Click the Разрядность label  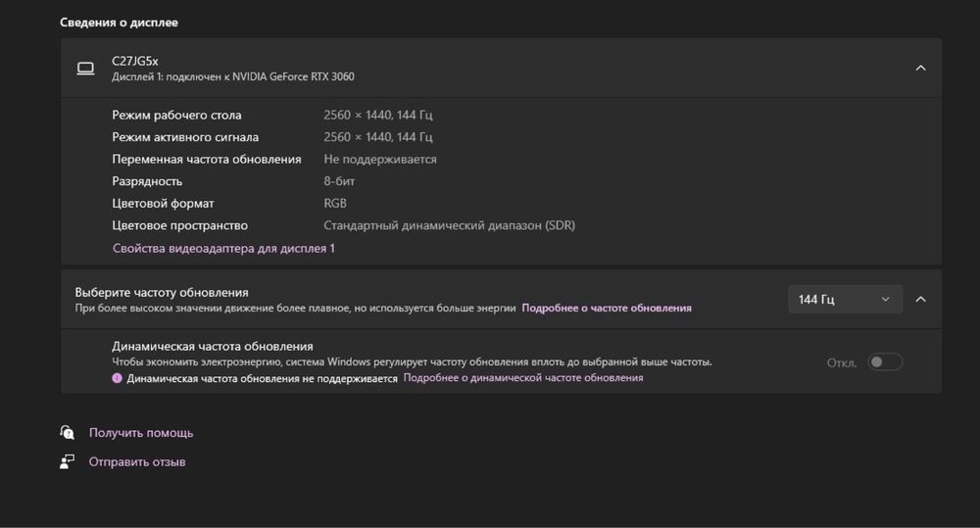tap(147, 181)
